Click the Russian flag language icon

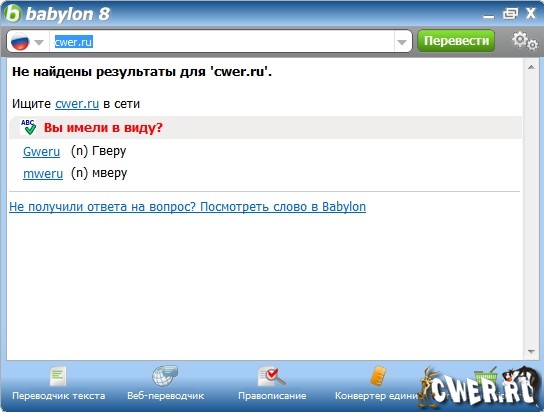(20, 42)
